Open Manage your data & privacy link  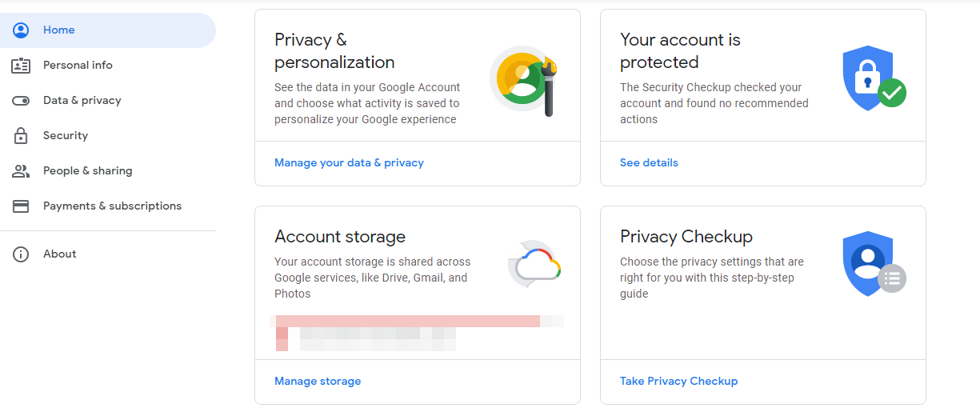pyautogui.click(x=349, y=163)
